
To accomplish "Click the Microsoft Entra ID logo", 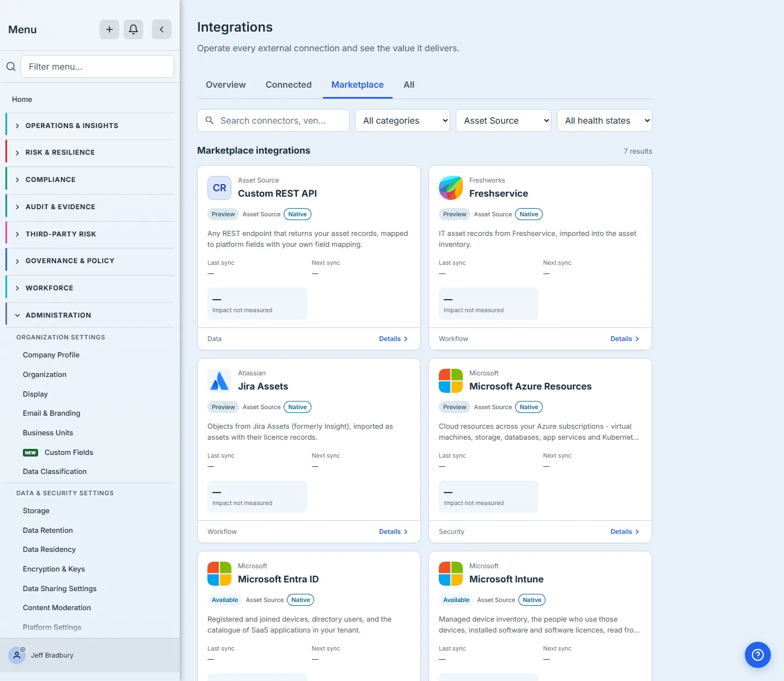I will point(219,574).
